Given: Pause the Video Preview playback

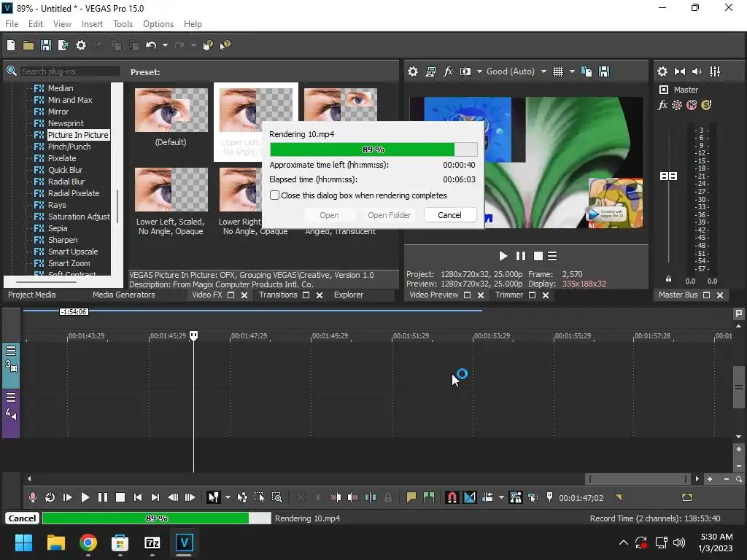Looking at the screenshot, I should point(521,256).
